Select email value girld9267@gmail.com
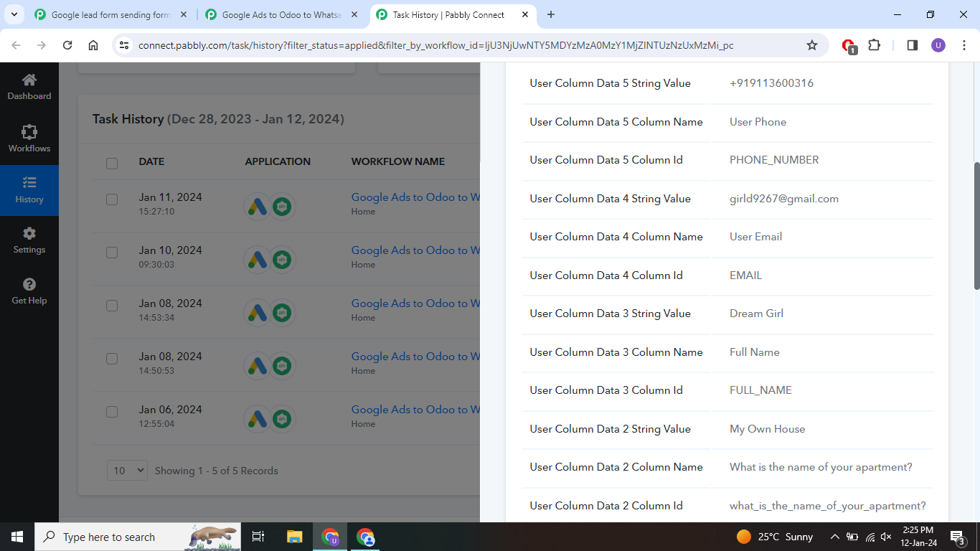 tap(784, 199)
